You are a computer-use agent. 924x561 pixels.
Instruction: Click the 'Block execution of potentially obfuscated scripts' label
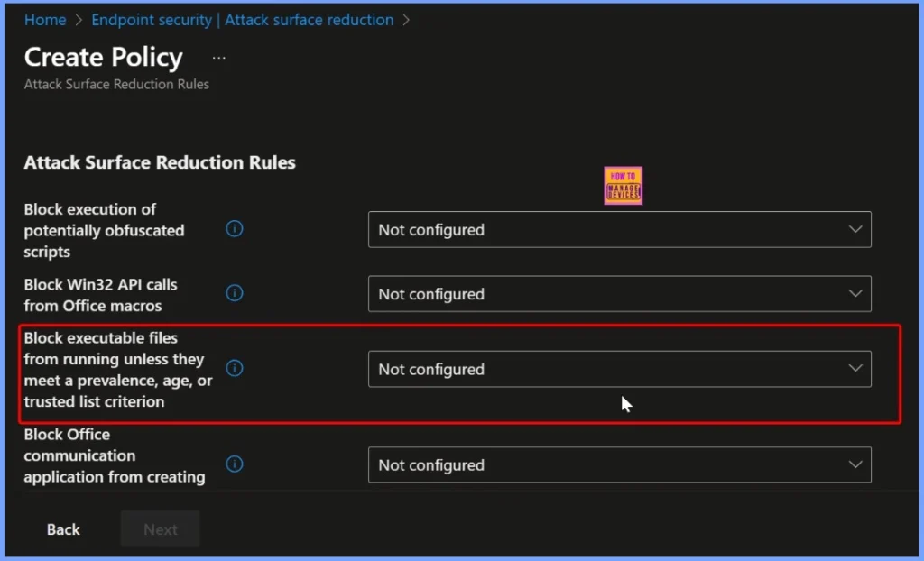click(104, 231)
